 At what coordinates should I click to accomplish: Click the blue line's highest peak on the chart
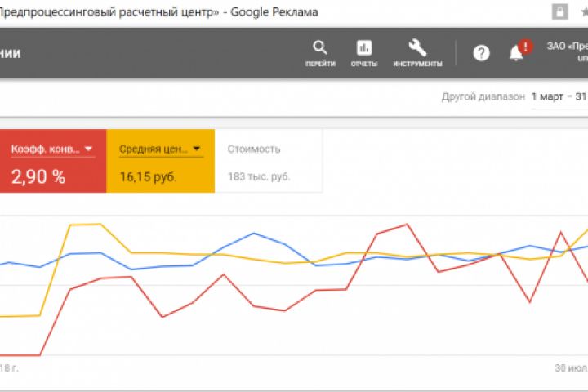[254, 233]
